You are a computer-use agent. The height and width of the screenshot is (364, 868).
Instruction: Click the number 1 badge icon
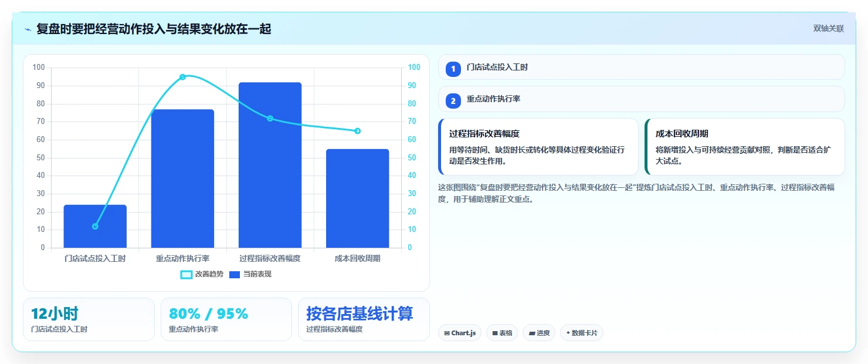pyautogui.click(x=453, y=69)
